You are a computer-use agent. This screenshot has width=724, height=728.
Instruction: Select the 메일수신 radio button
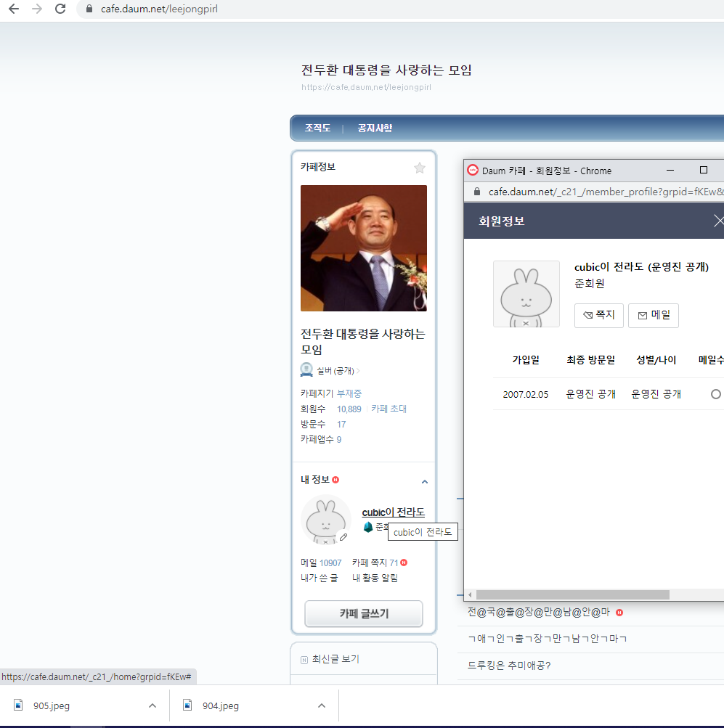tap(716, 394)
